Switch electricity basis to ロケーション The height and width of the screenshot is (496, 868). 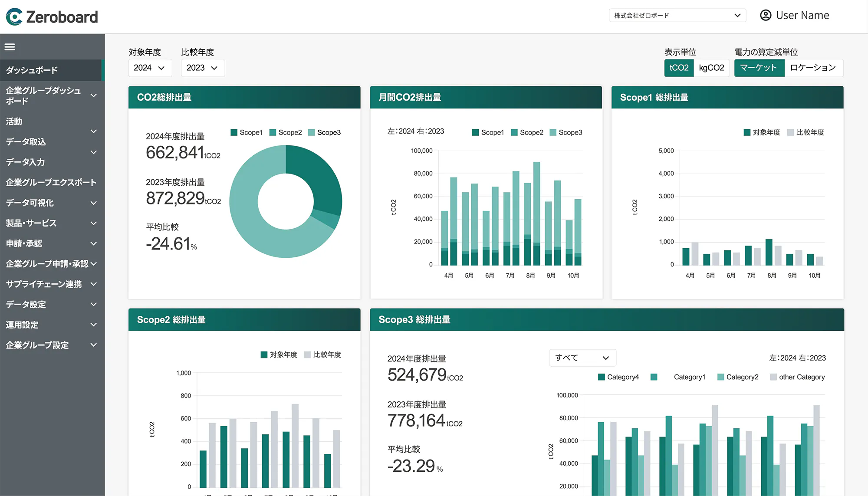pyautogui.click(x=813, y=68)
